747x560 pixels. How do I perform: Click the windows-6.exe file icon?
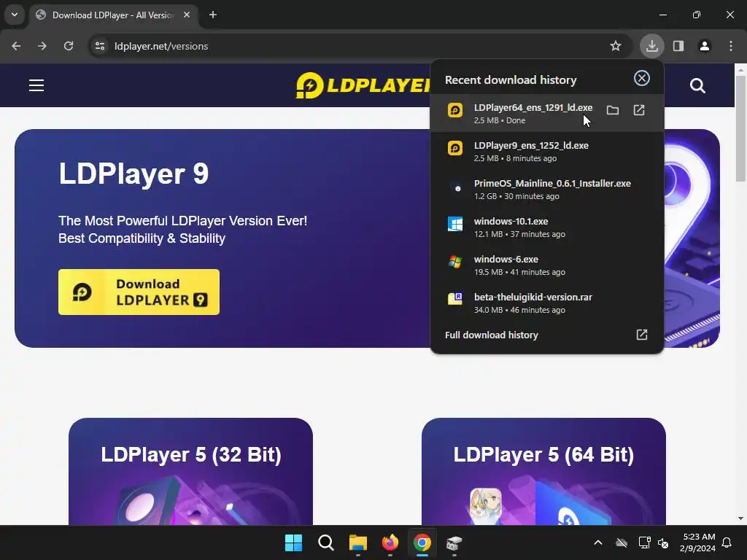455,262
